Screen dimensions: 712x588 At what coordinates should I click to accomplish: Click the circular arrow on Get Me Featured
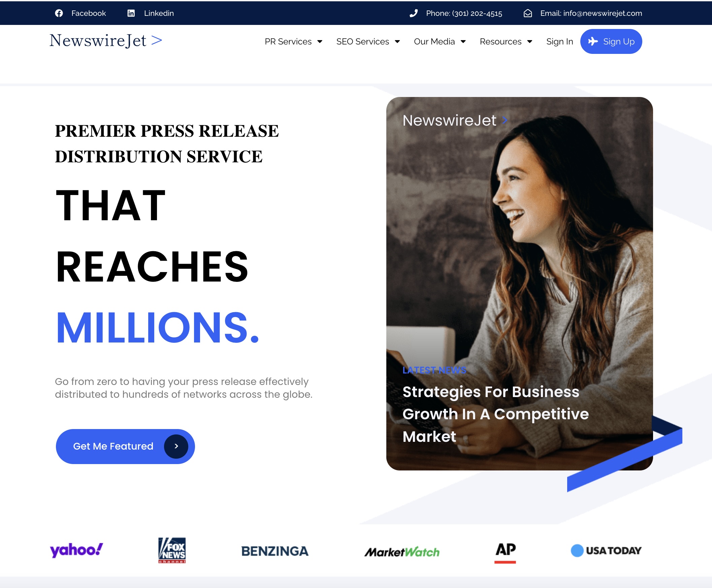[176, 447]
